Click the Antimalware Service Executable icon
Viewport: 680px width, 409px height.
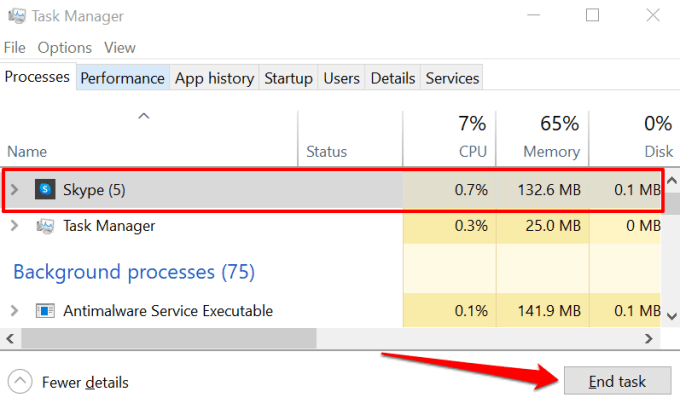coord(45,311)
